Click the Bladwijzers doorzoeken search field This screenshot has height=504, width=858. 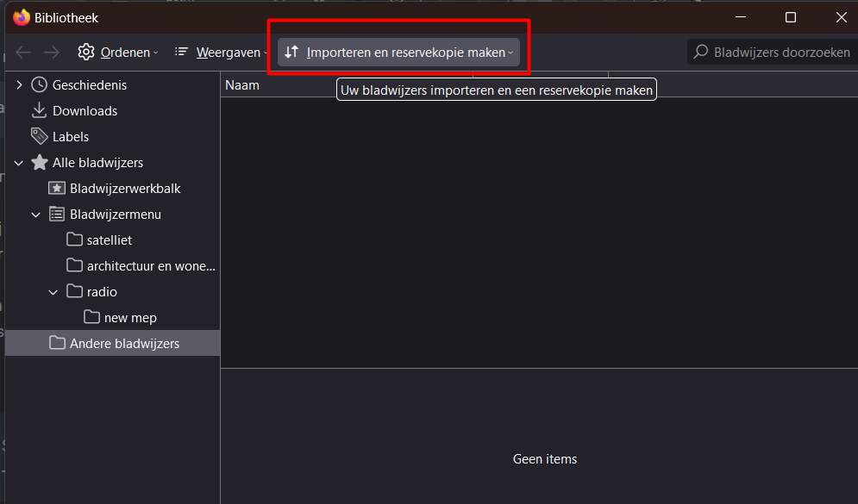coord(780,53)
